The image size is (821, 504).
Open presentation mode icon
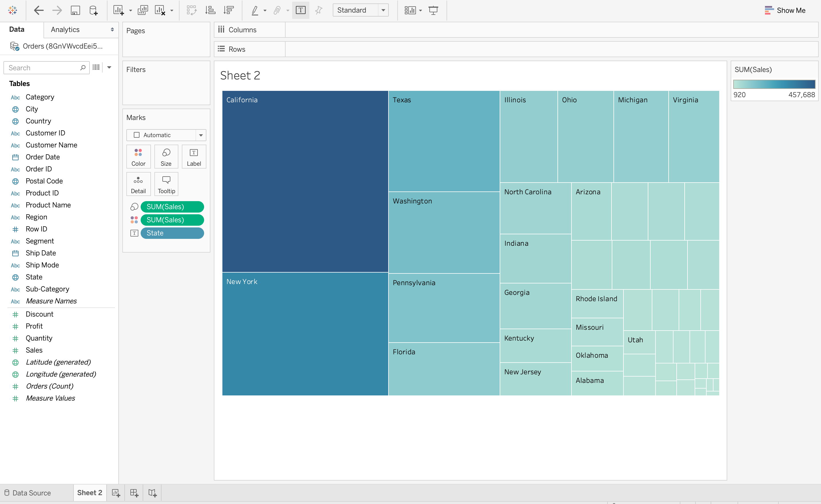pos(433,10)
